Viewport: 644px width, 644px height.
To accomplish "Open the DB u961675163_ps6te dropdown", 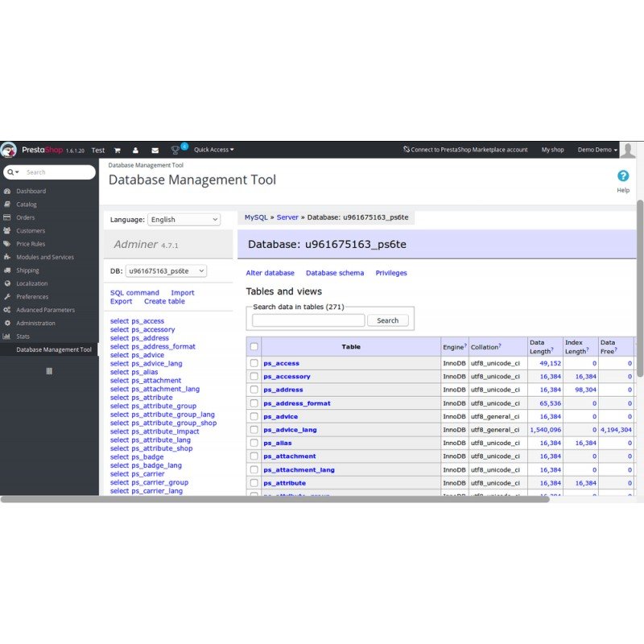I will [166, 271].
